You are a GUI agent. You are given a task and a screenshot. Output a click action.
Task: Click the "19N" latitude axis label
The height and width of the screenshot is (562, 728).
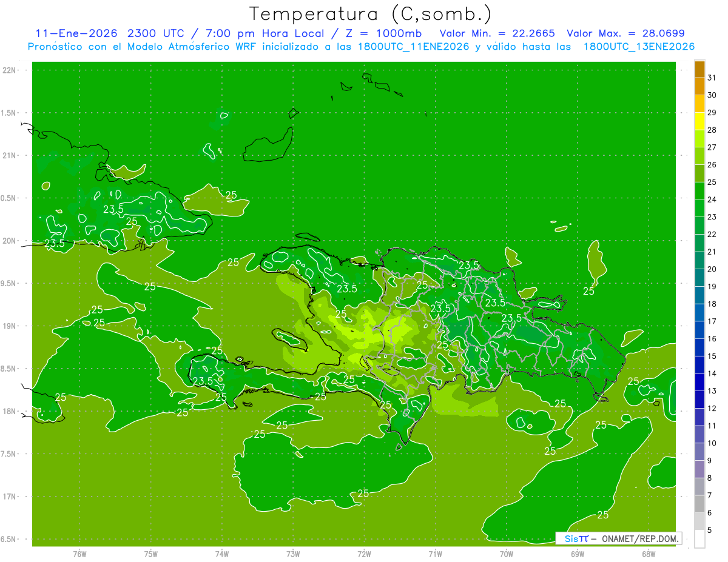(x=10, y=326)
